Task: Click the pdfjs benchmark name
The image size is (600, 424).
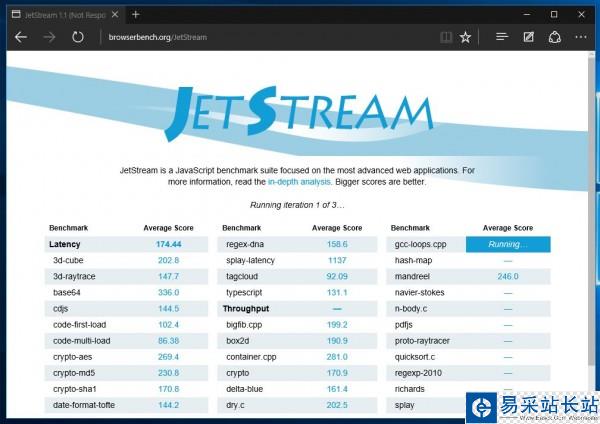Action: (404, 325)
